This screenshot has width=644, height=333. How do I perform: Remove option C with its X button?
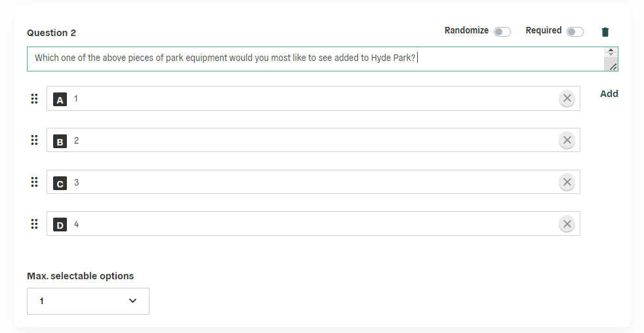point(567,182)
